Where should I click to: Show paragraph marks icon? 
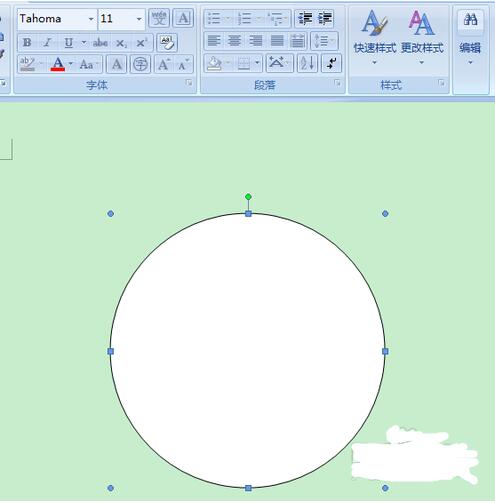click(332, 63)
